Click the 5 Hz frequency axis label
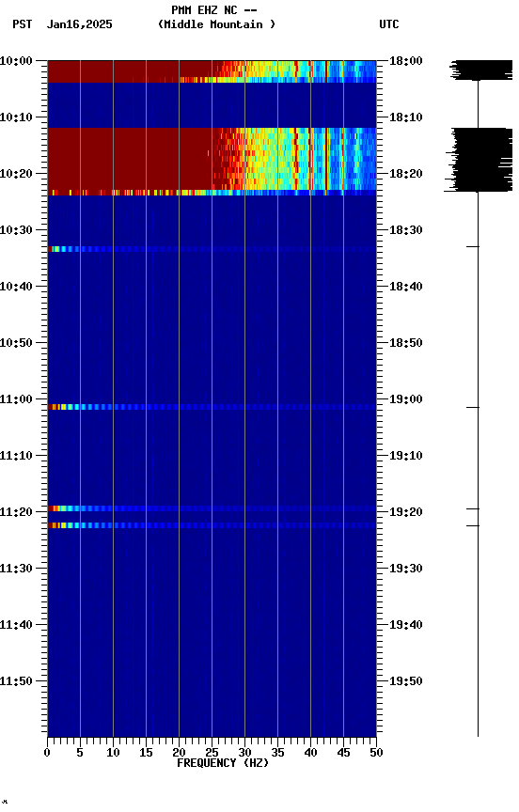Screen dimensions: 519x812 click(x=80, y=753)
